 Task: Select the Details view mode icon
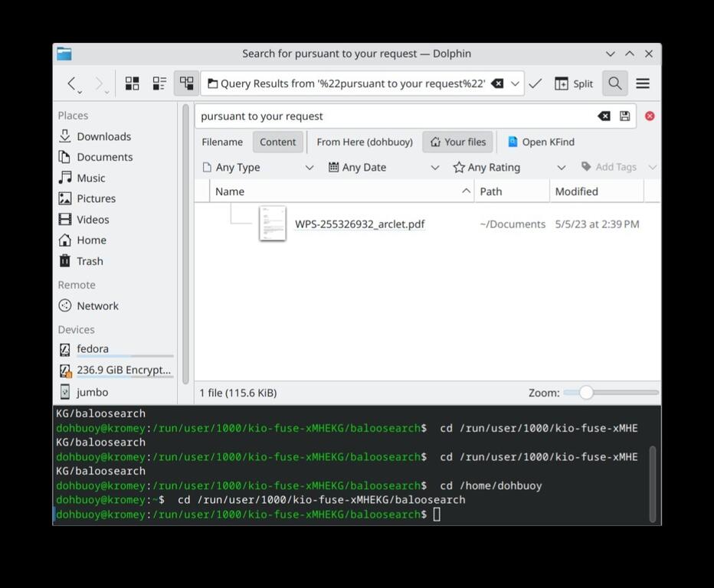coord(186,83)
